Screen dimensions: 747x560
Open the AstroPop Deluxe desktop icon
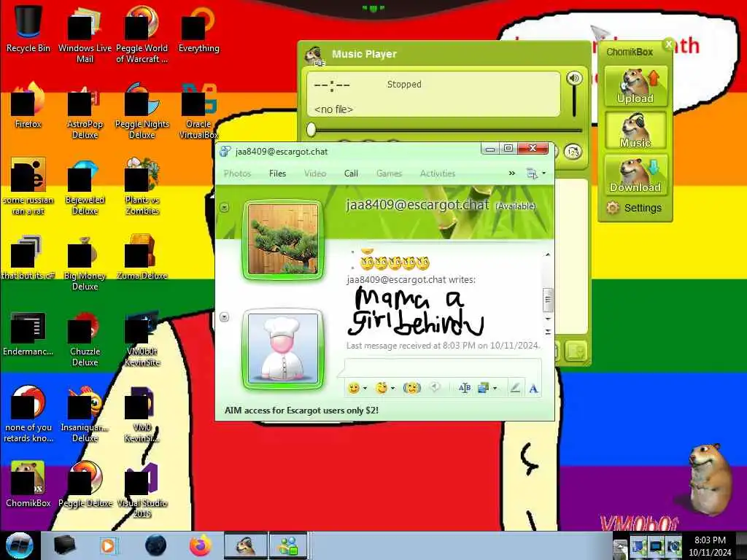click(x=85, y=111)
